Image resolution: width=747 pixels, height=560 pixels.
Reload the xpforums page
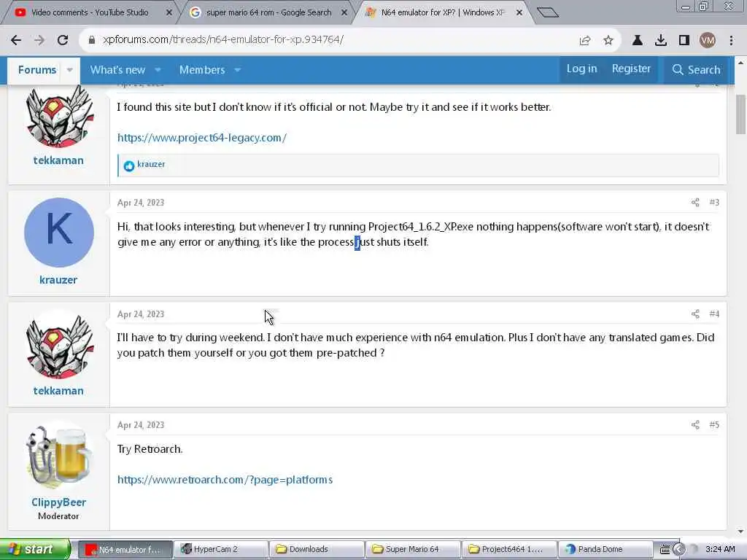pyautogui.click(x=63, y=40)
